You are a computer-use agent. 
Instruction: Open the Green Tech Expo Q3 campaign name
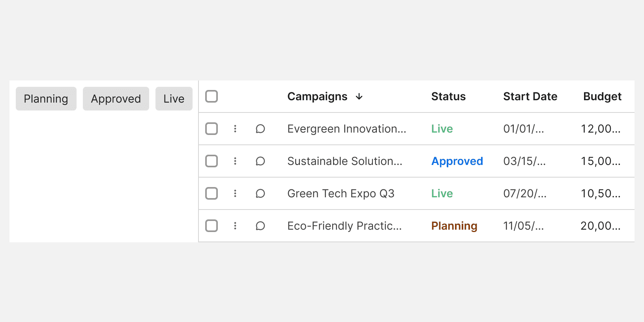(x=341, y=193)
